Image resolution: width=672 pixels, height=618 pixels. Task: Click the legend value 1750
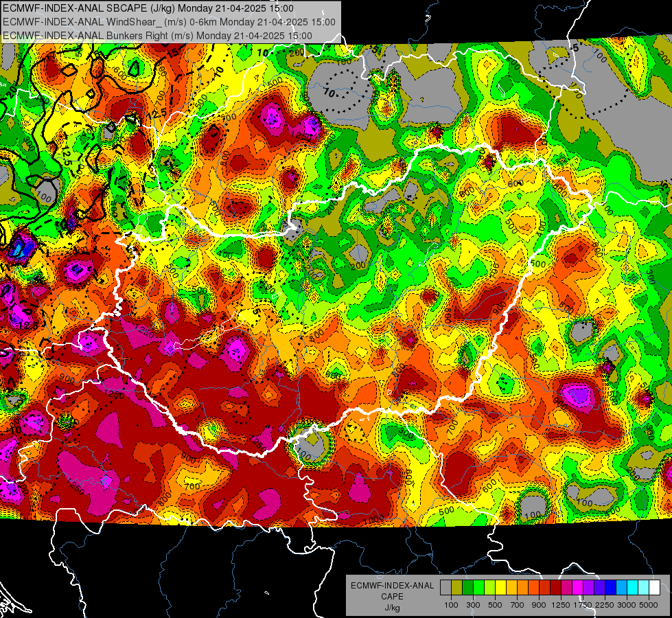583,605
